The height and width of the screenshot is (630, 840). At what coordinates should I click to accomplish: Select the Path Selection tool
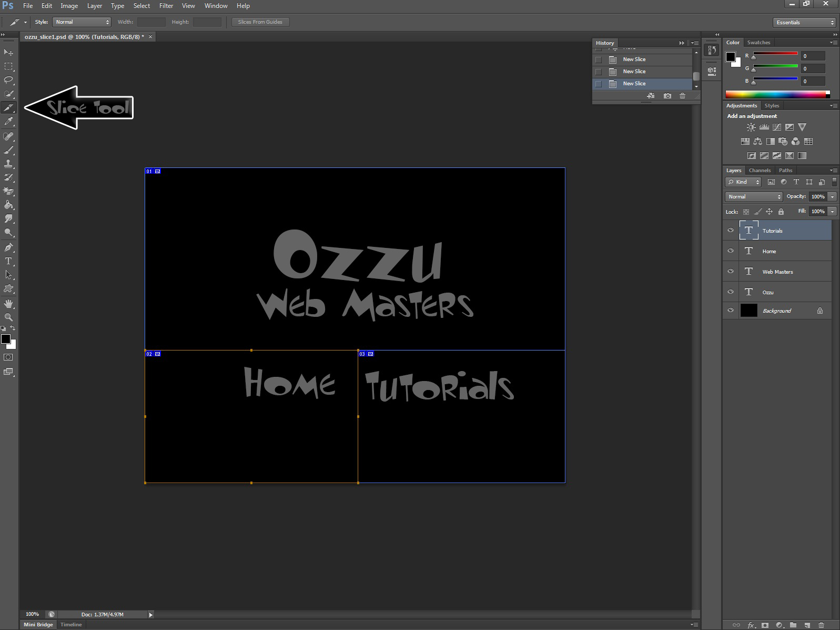8,275
